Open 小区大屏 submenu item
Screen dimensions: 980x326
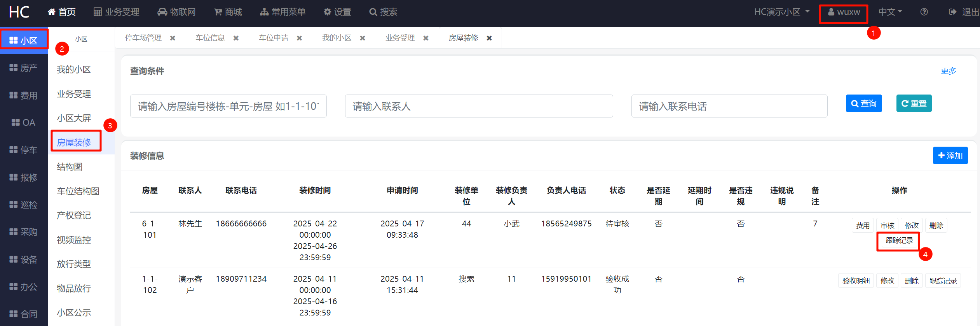tap(74, 118)
